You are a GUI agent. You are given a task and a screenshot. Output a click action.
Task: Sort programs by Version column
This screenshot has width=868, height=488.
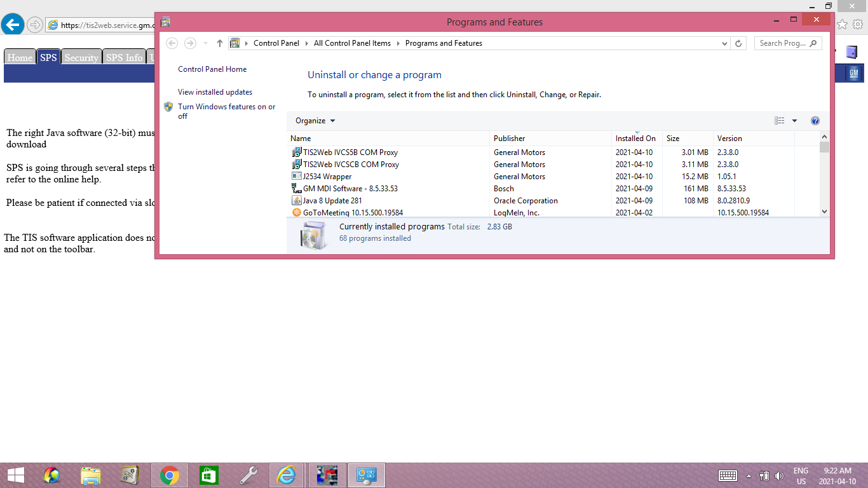[x=754, y=139]
